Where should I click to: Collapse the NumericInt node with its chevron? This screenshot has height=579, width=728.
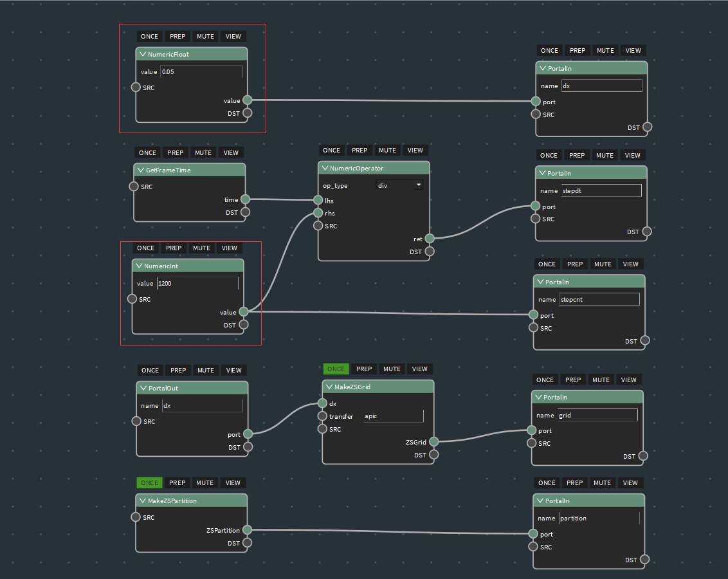click(139, 266)
